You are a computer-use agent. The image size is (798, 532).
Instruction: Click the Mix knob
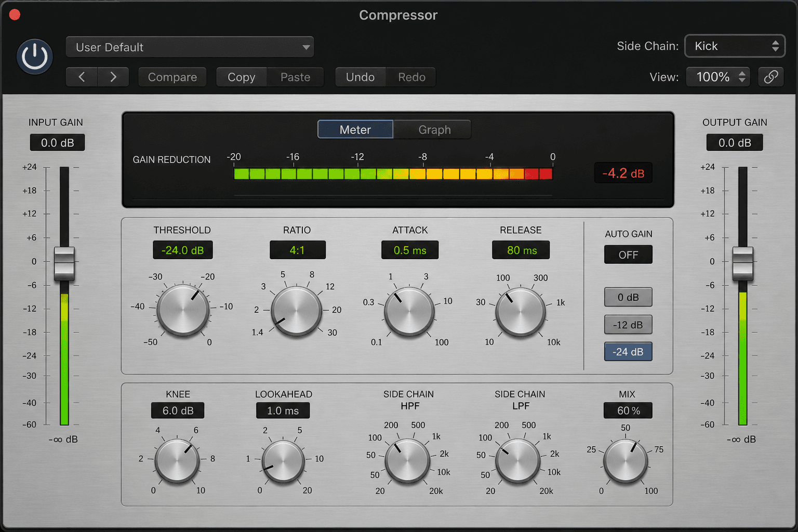[x=626, y=461]
